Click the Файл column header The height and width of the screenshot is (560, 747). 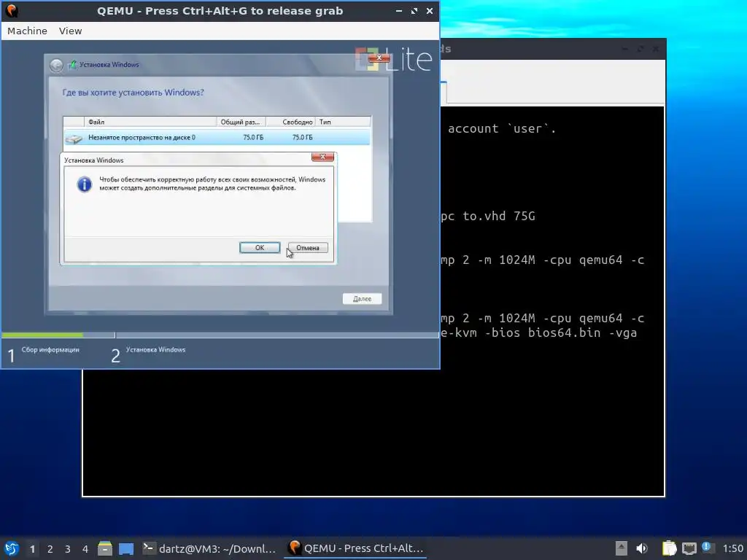click(150, 122)
